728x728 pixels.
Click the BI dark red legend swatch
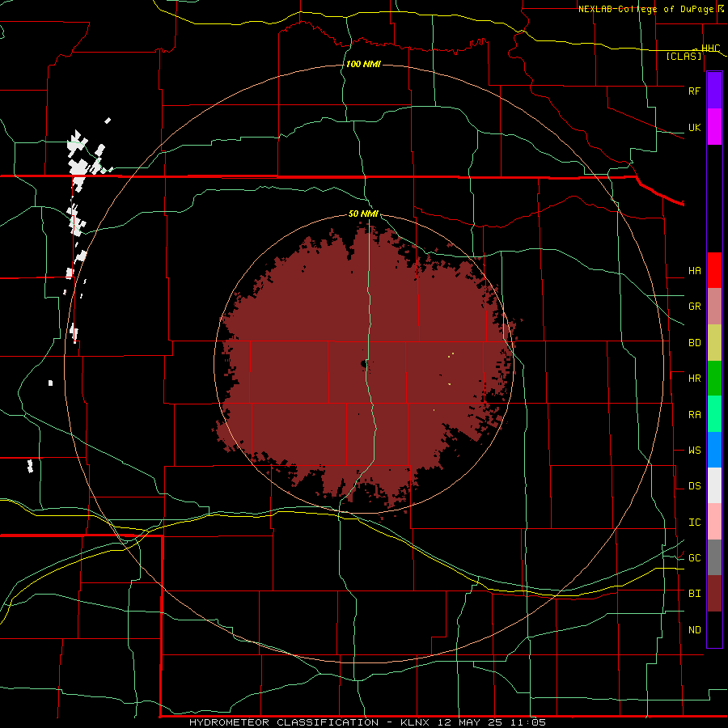(x=714, y=594)
